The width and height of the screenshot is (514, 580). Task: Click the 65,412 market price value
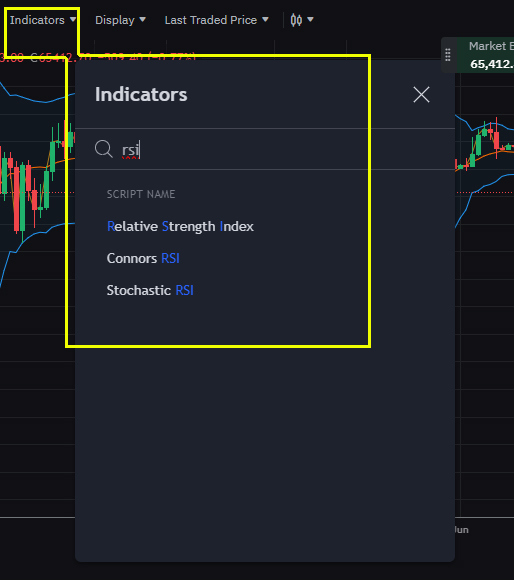pyautogui.click(x=492, y=64)
